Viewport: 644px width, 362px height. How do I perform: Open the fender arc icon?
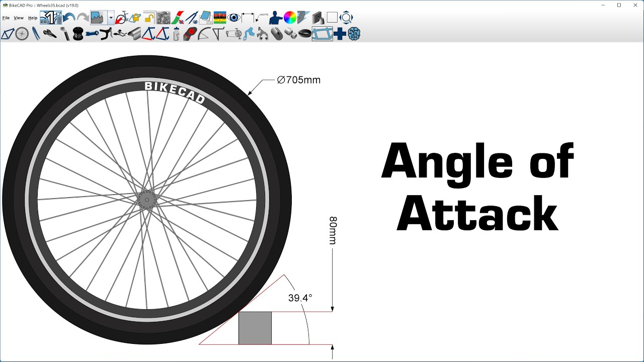[x=204, y=34]
